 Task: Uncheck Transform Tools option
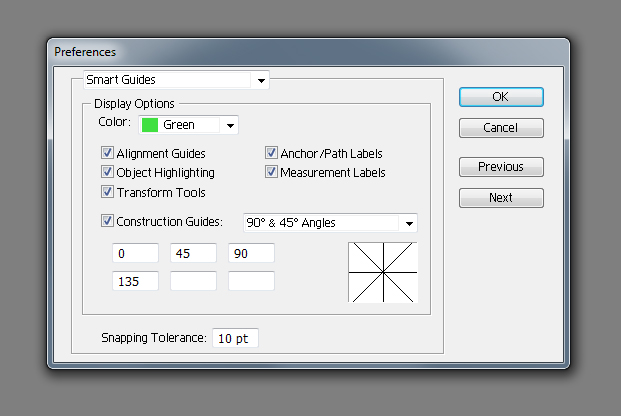click(x=108, y=192)
